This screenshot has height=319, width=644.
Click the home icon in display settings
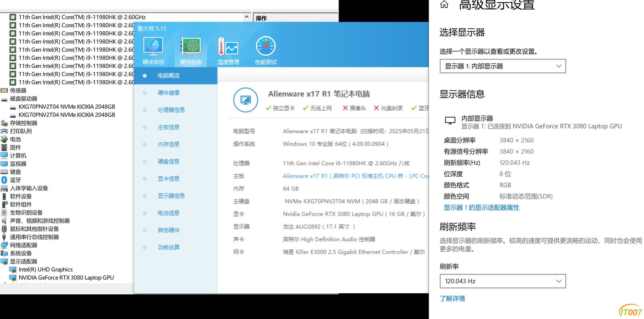tap(444, 4)
